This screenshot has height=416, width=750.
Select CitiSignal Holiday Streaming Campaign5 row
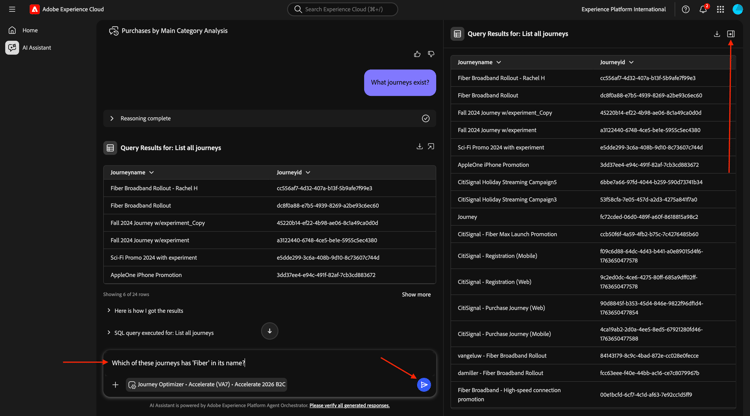tap(593, 182)
